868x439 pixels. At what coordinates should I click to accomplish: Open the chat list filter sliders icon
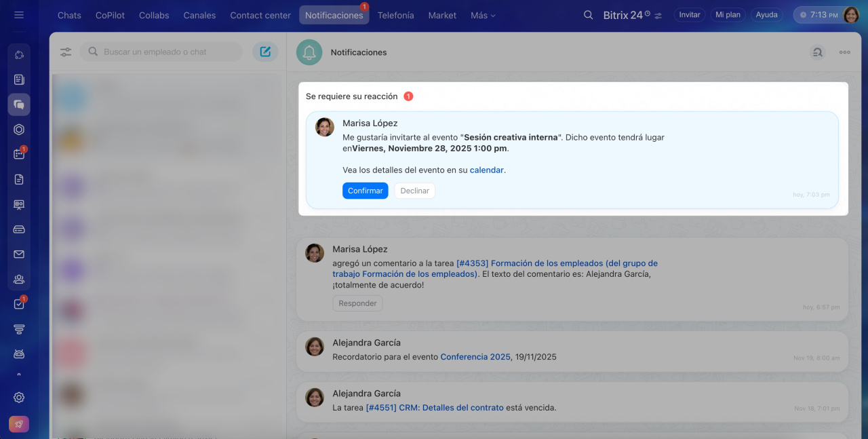66,52
